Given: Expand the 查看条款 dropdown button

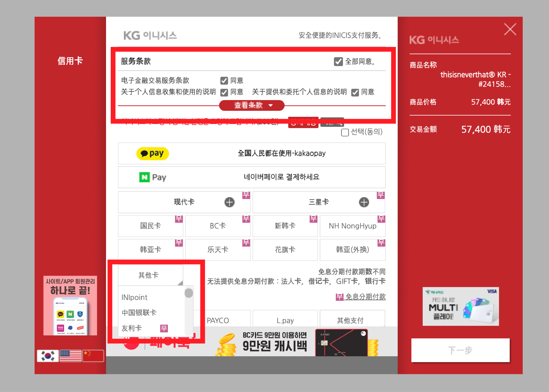Looking at the screenshot, I should 252,105.
